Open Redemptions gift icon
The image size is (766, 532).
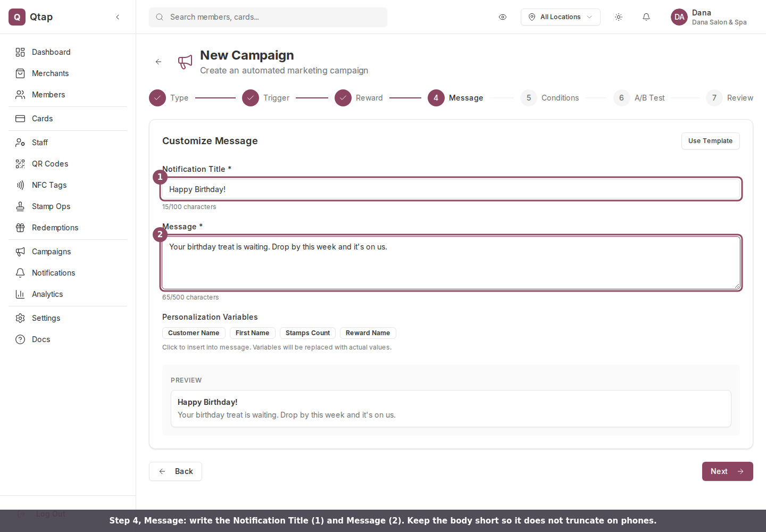click(x=20, y=228)
